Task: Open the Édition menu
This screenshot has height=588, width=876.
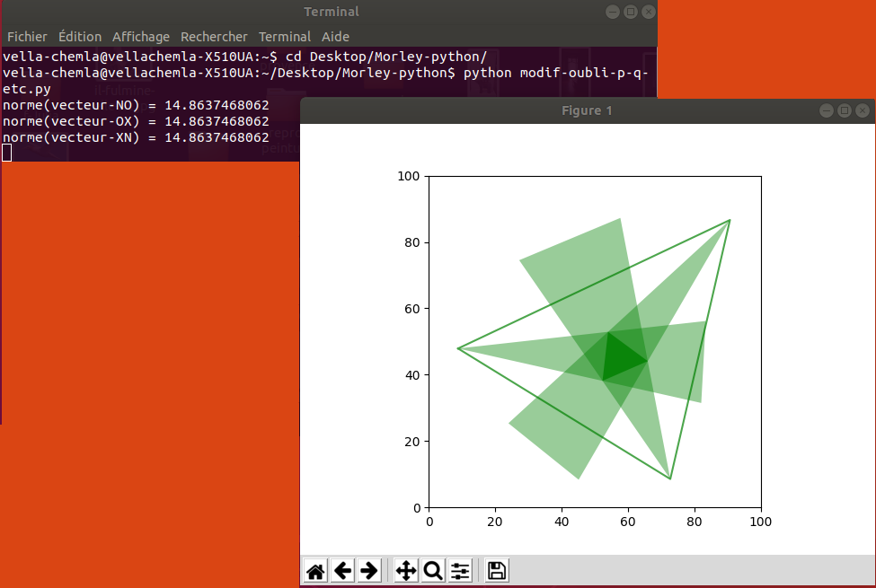Action: pos(80,37)
